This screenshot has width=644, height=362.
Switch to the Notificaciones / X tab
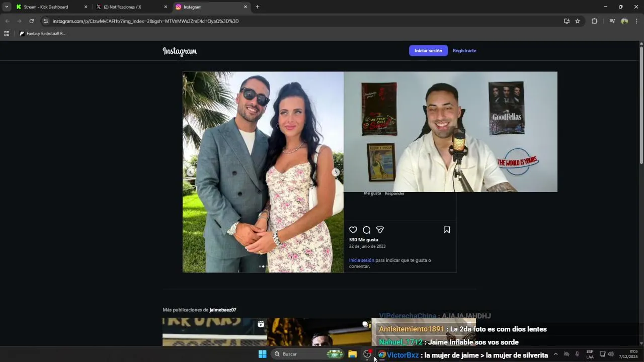tap(132, 7)
